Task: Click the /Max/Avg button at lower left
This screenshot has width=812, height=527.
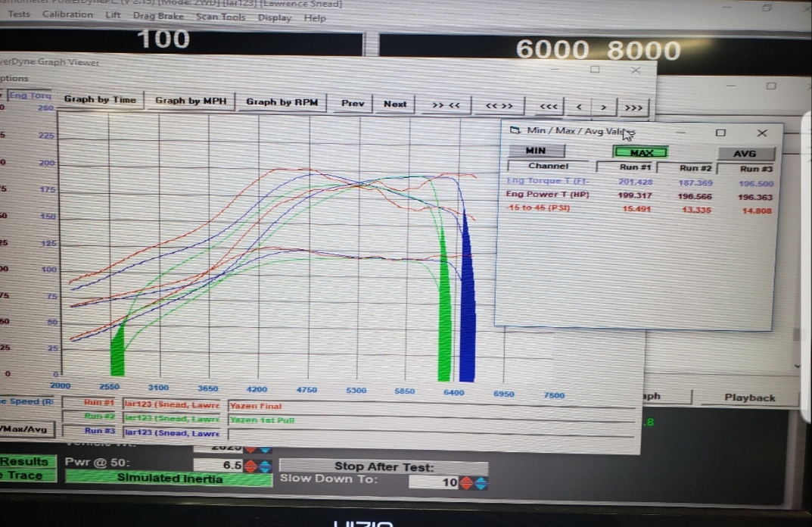Action: pyautogui.click(x=26, y=429)
